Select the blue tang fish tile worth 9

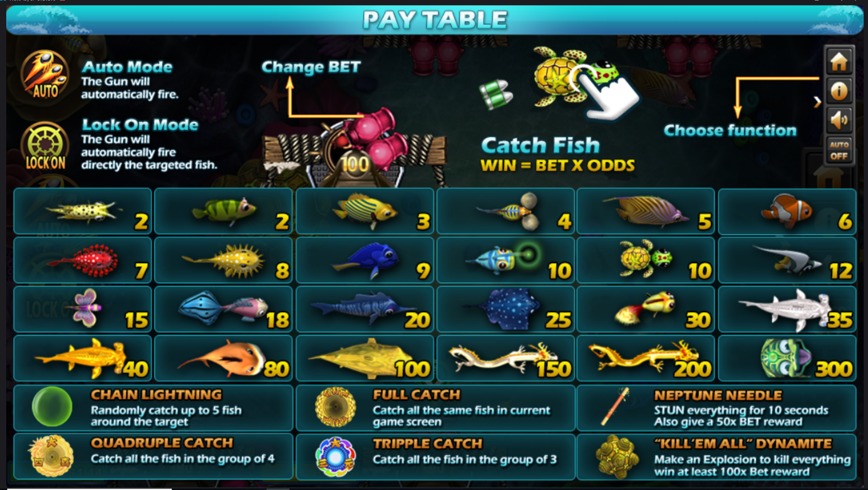click(x=365, y=260)
